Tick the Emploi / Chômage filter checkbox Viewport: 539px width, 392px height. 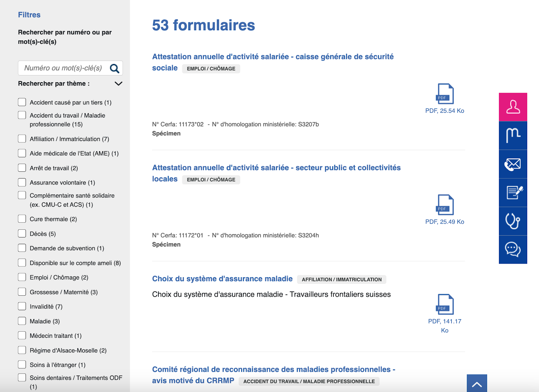(x=22, y=277)
